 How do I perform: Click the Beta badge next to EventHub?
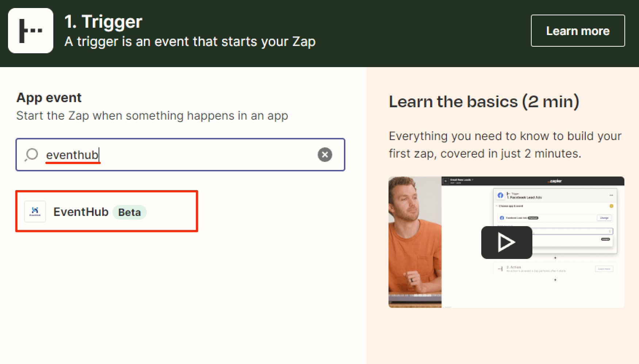point(130,212)
